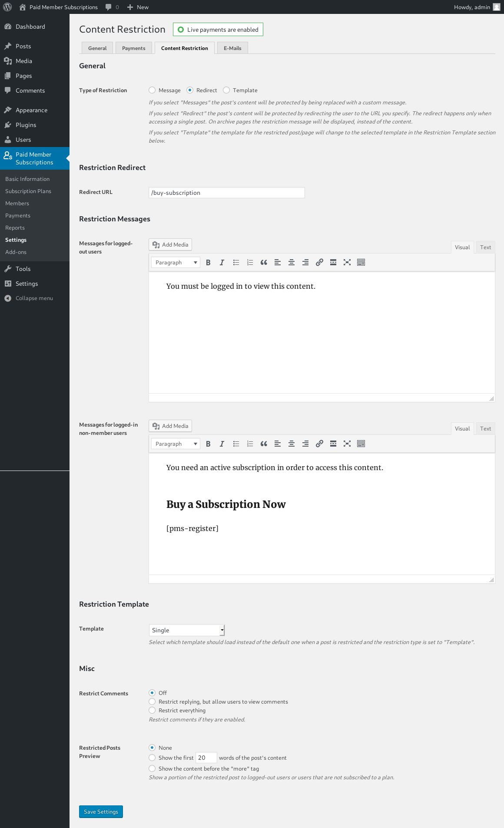Screen dimensions: 504x828
Task: Toggle Bold in logged-out users editor
Action: point(208,262)
